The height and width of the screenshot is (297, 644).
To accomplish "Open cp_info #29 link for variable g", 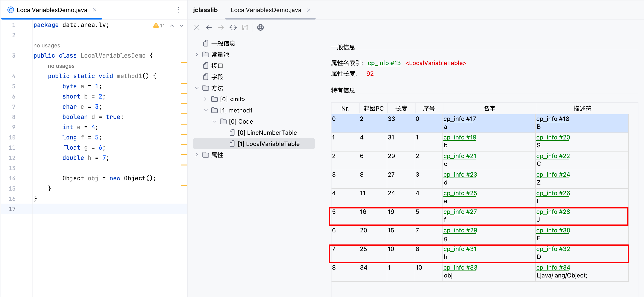I will tap(460, 231).
